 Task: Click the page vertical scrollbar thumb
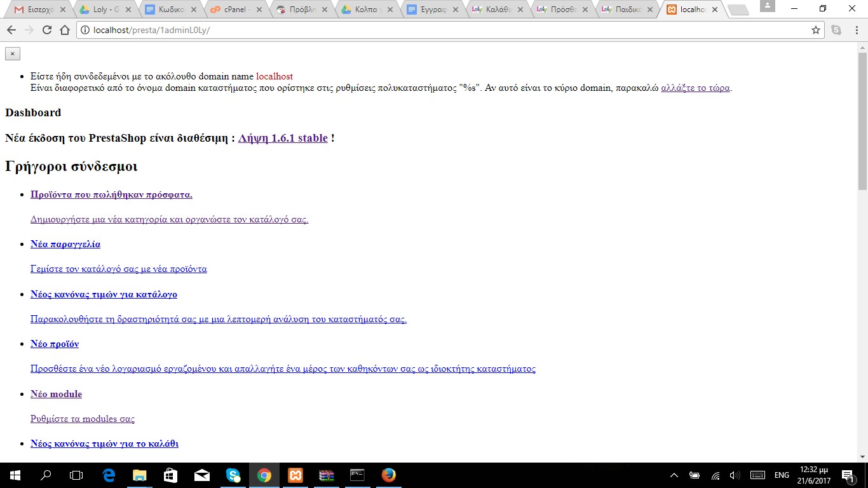(x=862, y=121)
